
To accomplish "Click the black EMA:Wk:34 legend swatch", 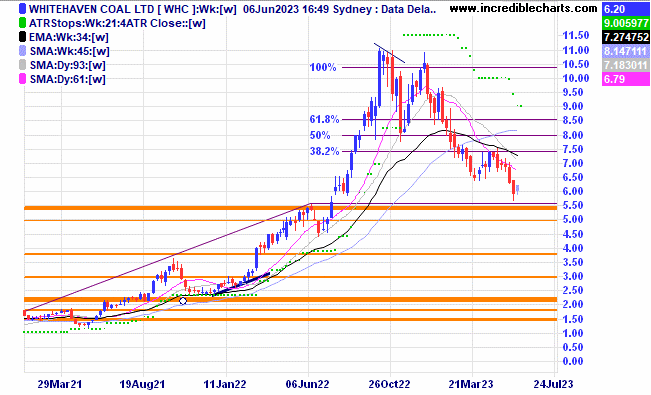I will click(22, 37).
